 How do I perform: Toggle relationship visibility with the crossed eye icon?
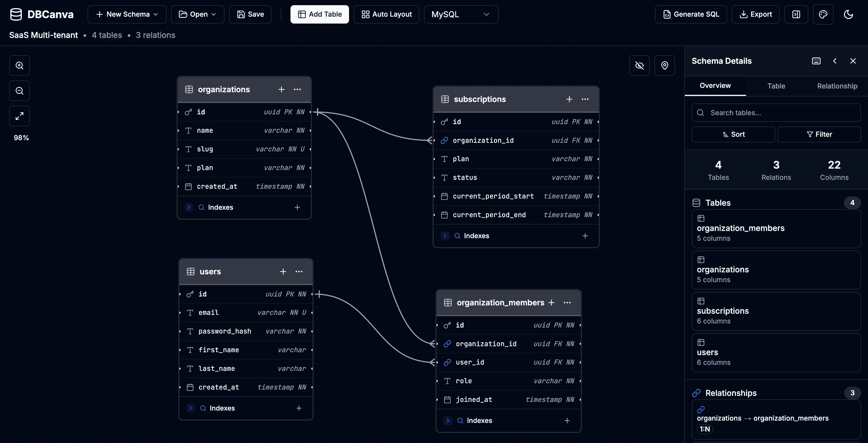tap(639, 66)
